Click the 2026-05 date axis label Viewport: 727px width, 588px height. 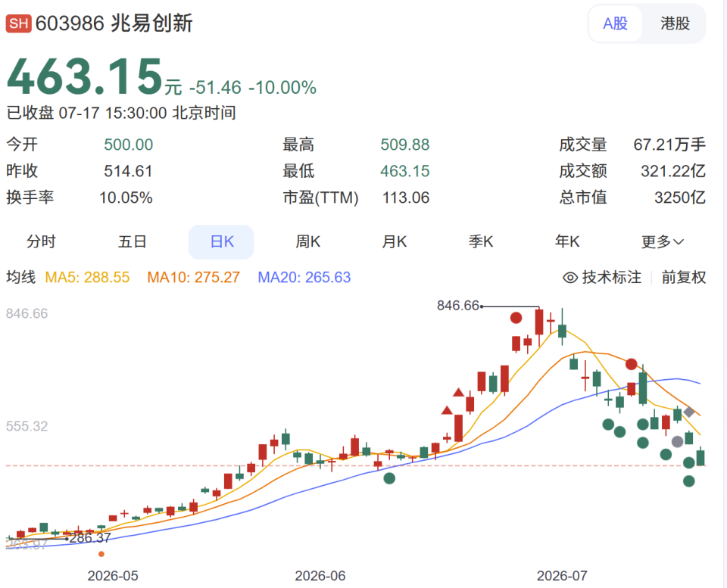[113, 576]
